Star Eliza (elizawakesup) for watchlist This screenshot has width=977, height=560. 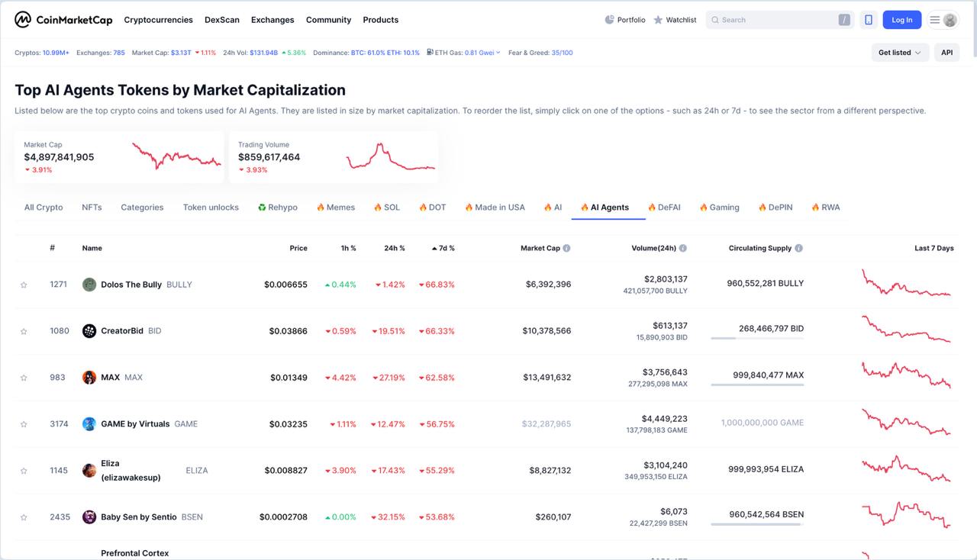click(x=24, y=471)
